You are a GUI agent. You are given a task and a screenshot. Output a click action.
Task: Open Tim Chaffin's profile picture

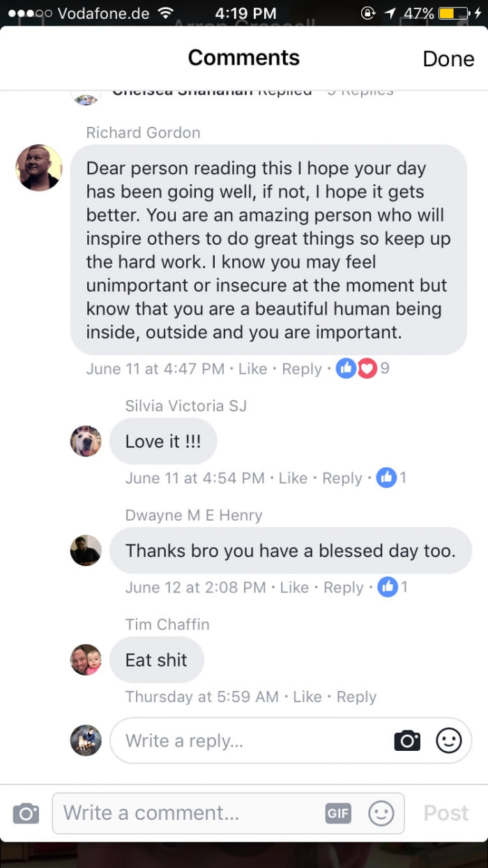pyautogui.click(x=86, y=660)
